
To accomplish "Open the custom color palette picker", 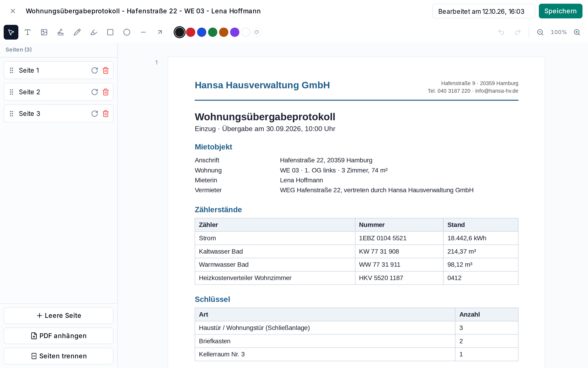I will pyautogui.click(x=257, y=32).
